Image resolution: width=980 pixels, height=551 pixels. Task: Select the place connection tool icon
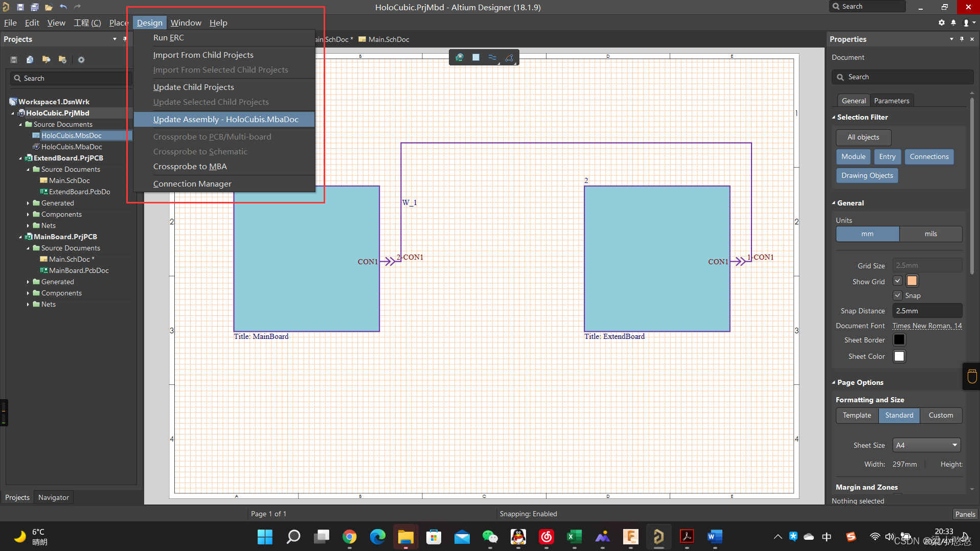point(492,57)
